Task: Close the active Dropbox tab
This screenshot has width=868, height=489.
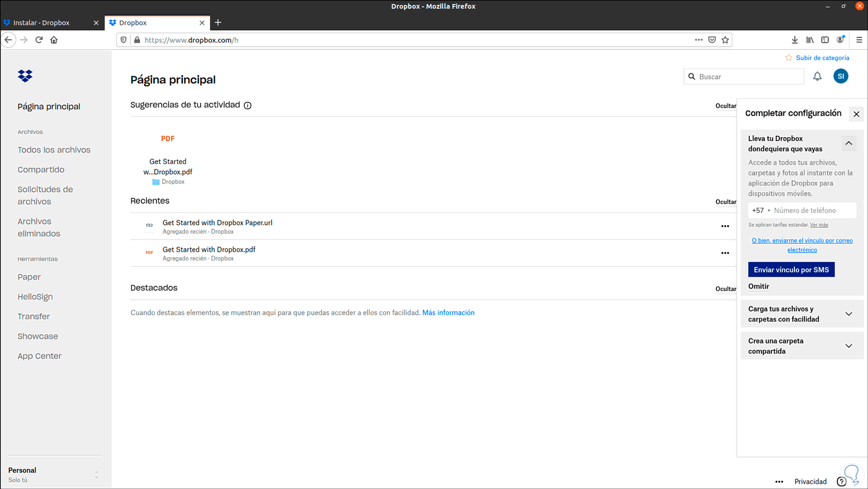Action: (x=202, y=23)
